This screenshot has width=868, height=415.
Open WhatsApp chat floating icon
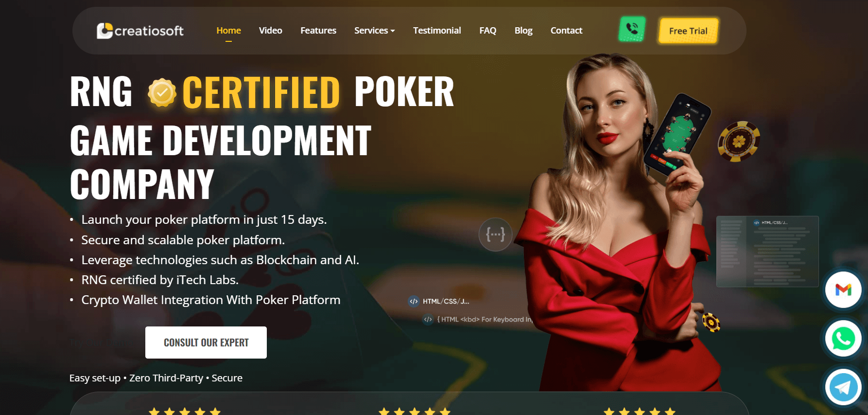[843, 339]
